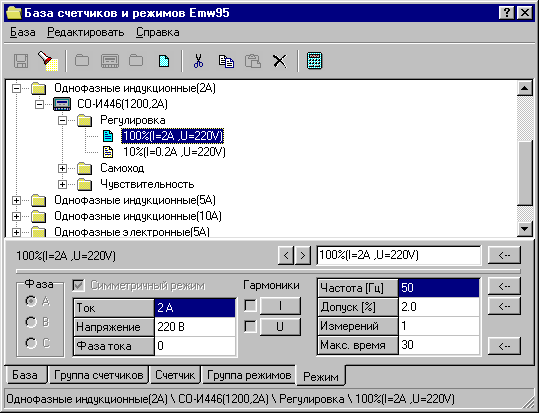Click the Фаза тока value cell

tap(195, 346)
